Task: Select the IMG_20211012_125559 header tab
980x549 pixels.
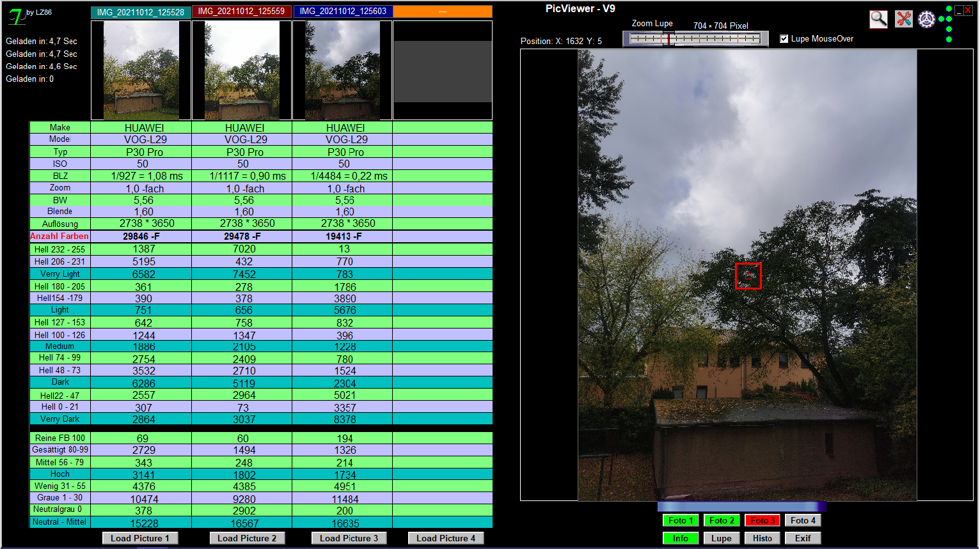Action: click(x=242, y=12)
